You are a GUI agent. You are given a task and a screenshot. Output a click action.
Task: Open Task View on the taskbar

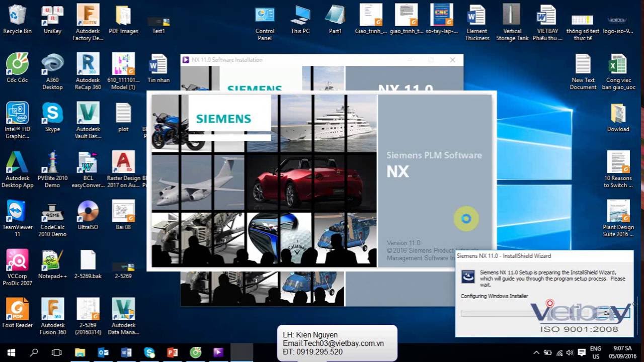tap(57, 352)
